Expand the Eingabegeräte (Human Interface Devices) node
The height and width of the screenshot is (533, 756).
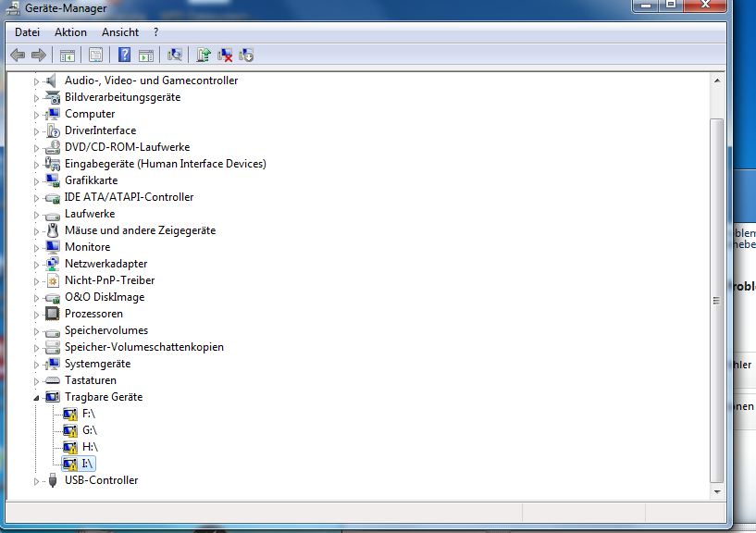tap(36, 165)
